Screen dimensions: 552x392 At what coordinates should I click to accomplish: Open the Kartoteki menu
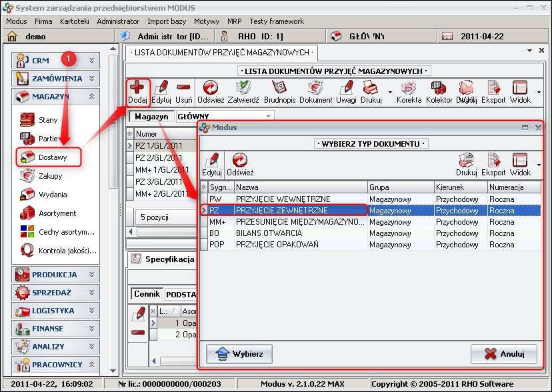pyautogui.click(x=75, y=21)
